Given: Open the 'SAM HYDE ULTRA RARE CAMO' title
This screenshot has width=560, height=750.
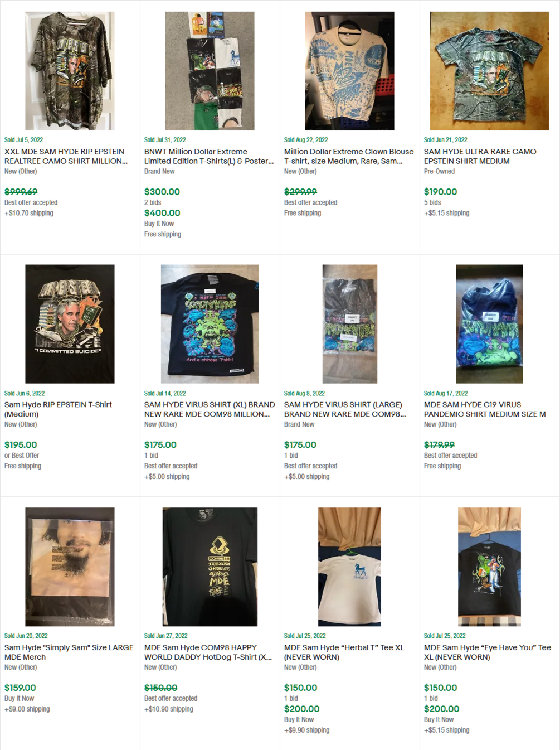Looking at the screenshot, I should [x=480, y=156].
